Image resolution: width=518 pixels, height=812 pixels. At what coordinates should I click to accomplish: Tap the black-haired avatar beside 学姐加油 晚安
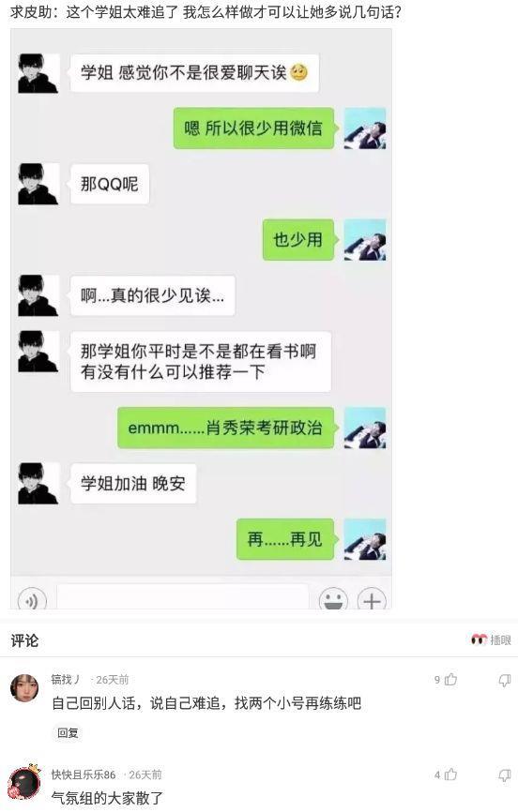click(38, 484)
